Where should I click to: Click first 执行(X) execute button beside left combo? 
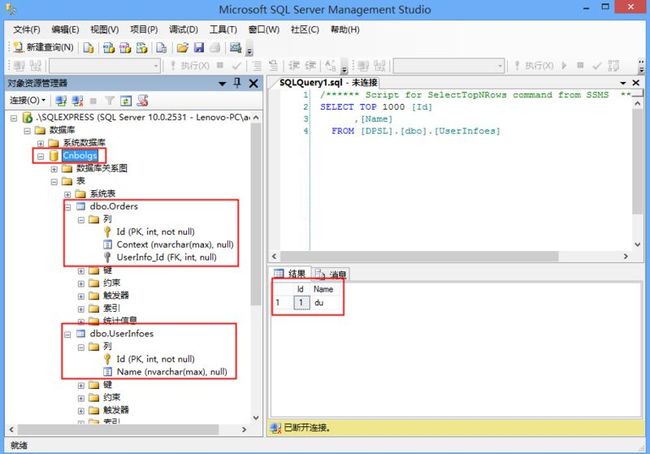[x=190, y=66]
